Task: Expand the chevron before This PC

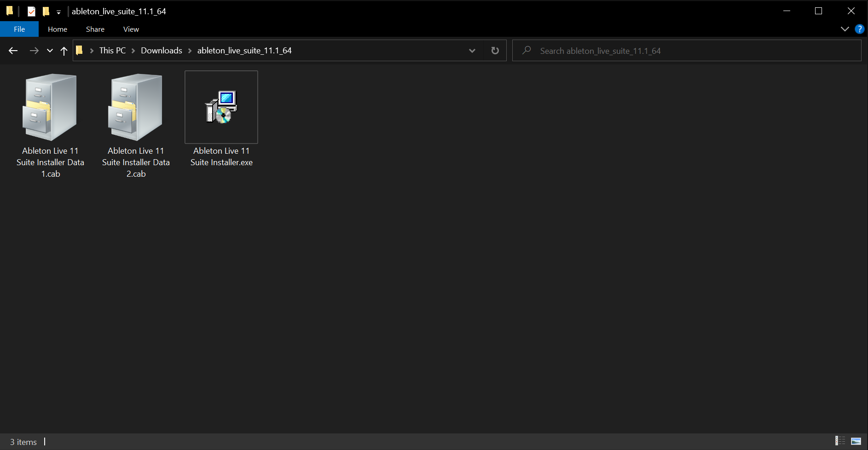Action: click(x=92, y=51)
